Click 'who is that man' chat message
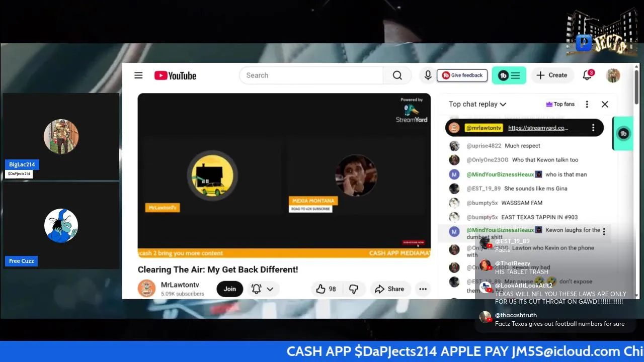Viewport: 644px width, 362px height. pos(566,174)
